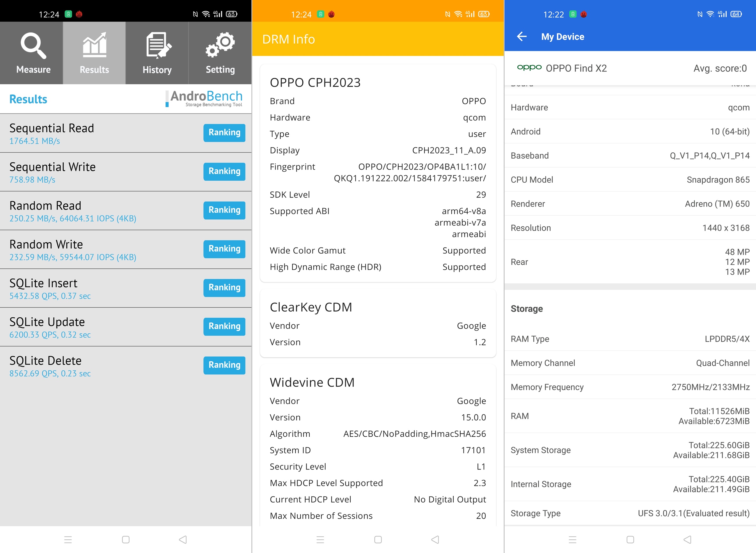Select the Baseband row

[x=630, y=156]
